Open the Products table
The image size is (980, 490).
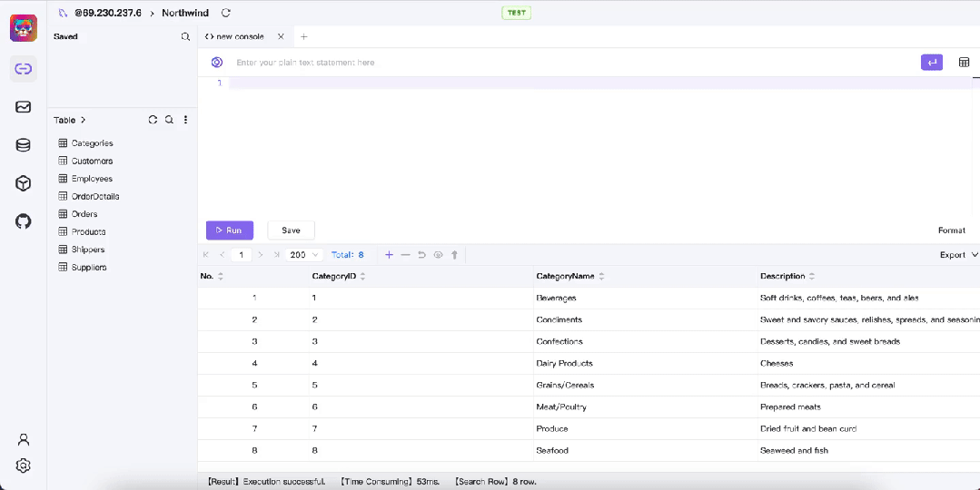[88, 231]
